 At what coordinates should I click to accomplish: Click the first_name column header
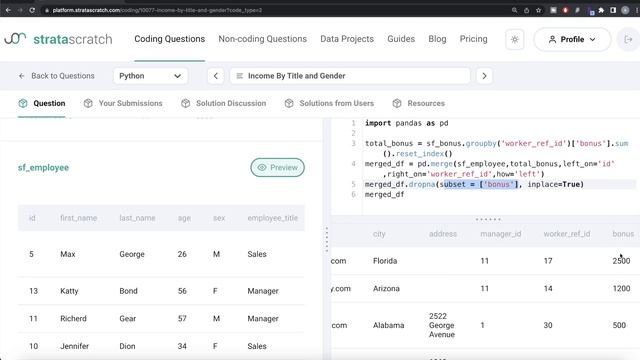[x=78, y=218]
